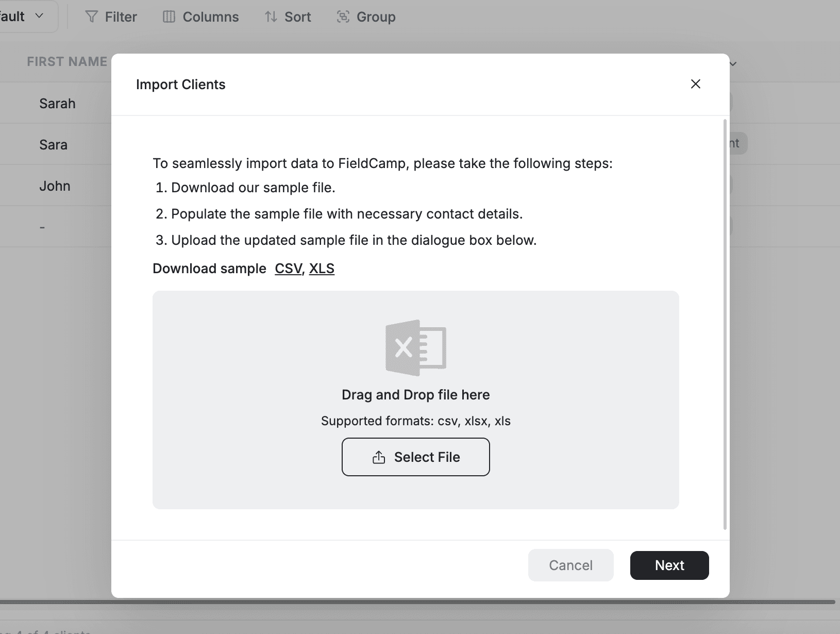Download the sample XLS file
The height and width of the screenshot is (634, 840).
tap(322, 269)
